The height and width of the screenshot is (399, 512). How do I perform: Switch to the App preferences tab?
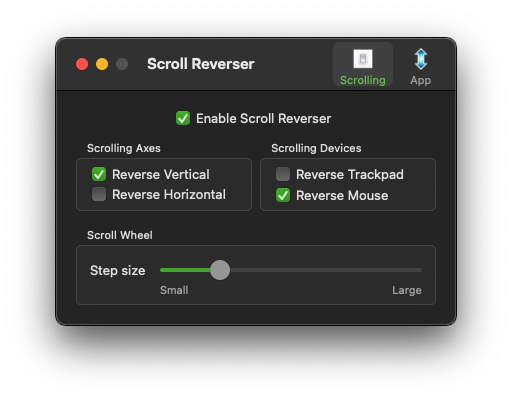coord(421,66)
